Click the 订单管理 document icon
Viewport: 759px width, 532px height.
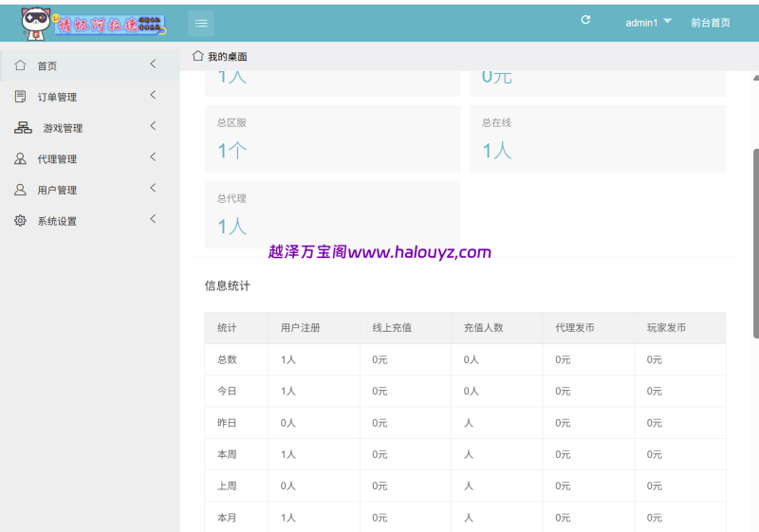pos(20,96)
